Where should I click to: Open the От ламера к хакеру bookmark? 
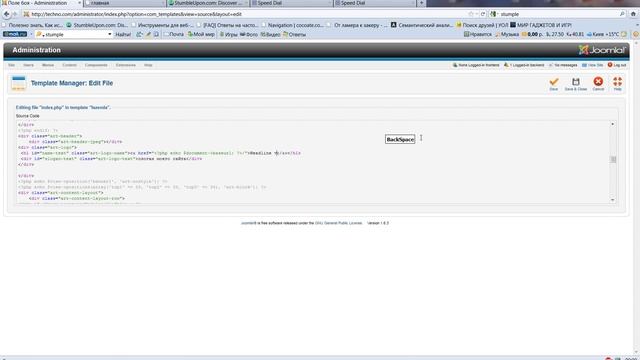[x=358, y=25]
